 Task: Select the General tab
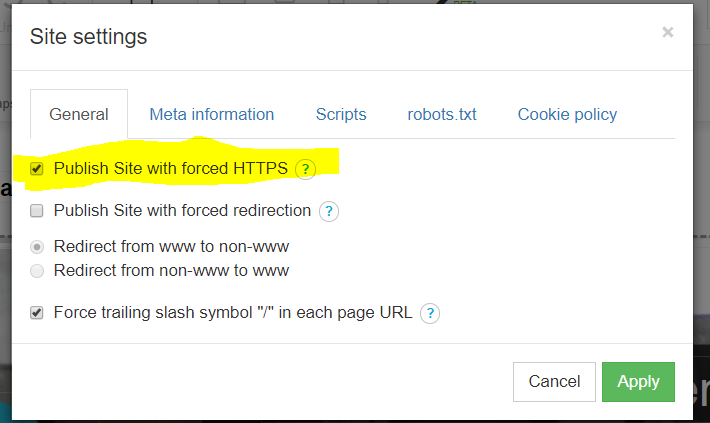tap(79, 114)
